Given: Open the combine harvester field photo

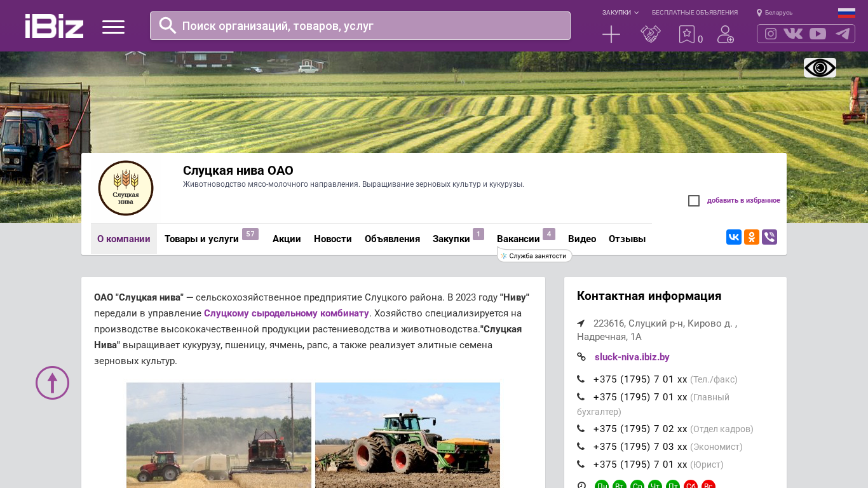Looking at the screenshot, I should click(x=219, y=435).
